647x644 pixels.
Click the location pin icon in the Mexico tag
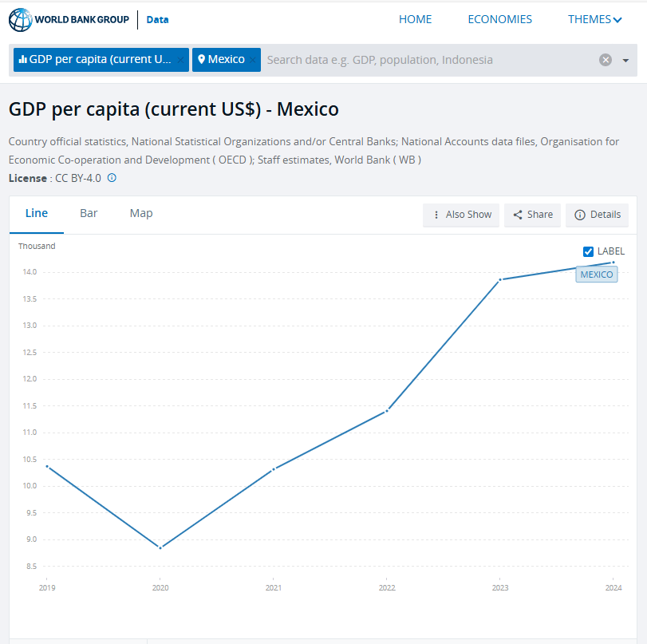point(202,60)
